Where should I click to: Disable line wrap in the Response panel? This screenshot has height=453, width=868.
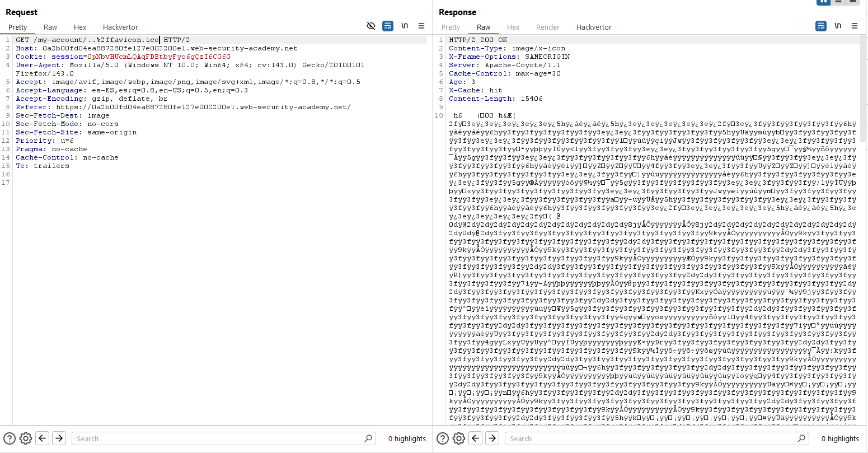coord(820,26)
